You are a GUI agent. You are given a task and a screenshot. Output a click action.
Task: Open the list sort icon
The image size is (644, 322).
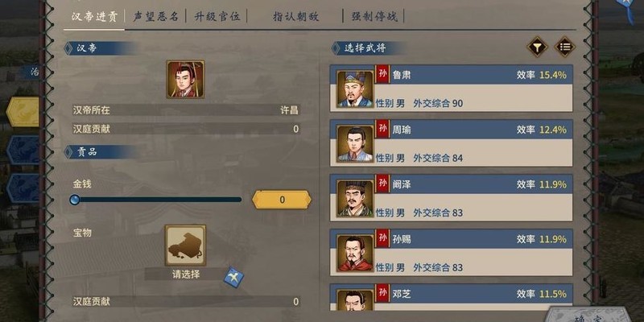tap(565, 47)
